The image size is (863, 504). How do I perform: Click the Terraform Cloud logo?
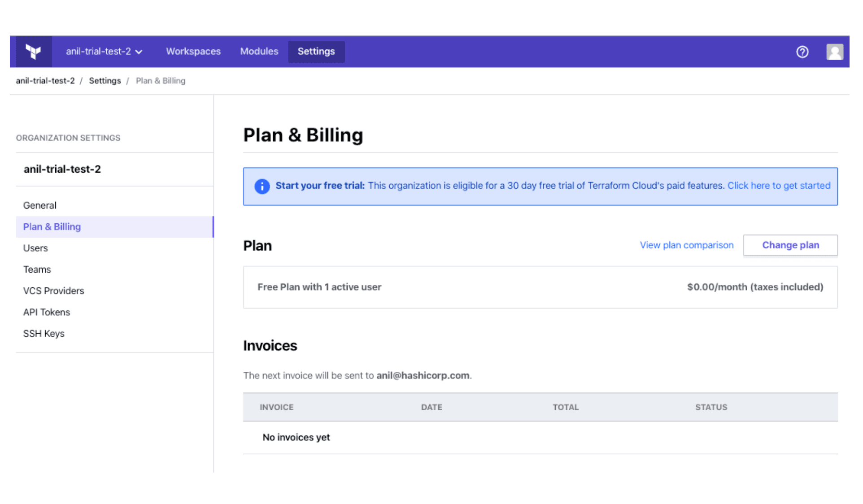[x=34, y=51]
